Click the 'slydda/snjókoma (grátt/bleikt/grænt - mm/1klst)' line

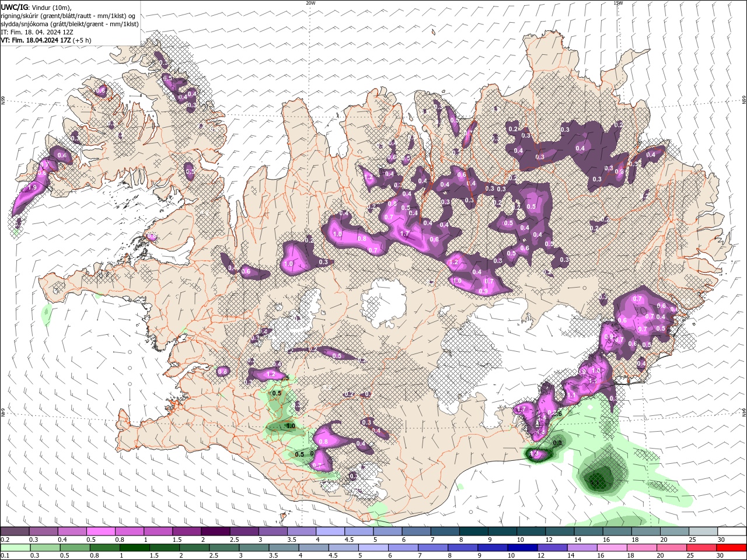point(69,24)
